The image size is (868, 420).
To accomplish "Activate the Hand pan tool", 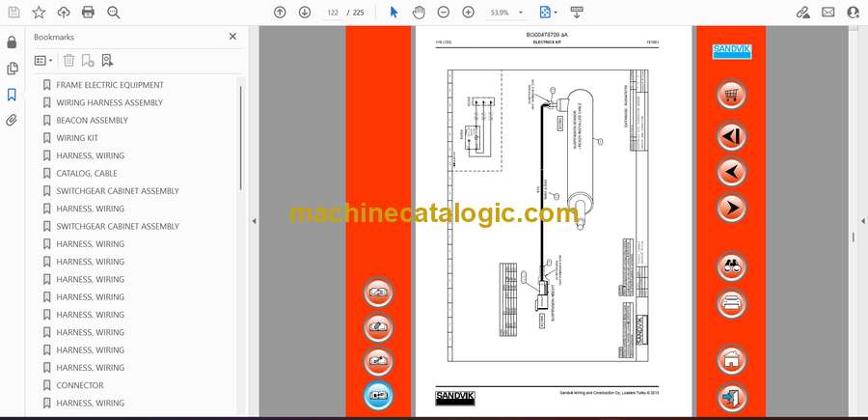I will 419,13.
